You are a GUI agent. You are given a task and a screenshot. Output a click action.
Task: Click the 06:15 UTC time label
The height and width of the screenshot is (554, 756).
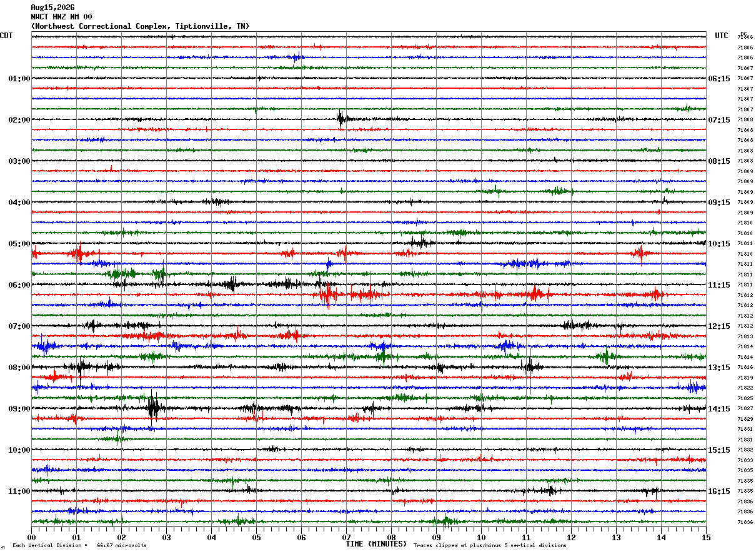tap(719, 79)
